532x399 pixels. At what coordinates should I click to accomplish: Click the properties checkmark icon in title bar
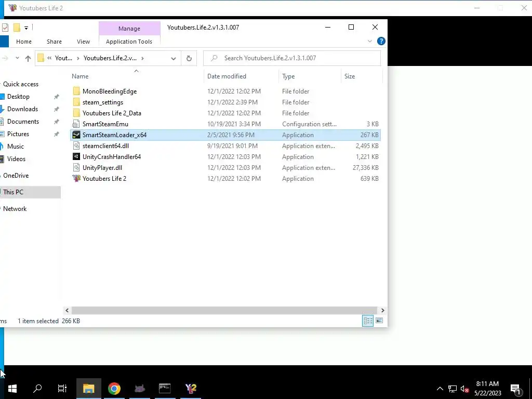[x=5, y=28]
